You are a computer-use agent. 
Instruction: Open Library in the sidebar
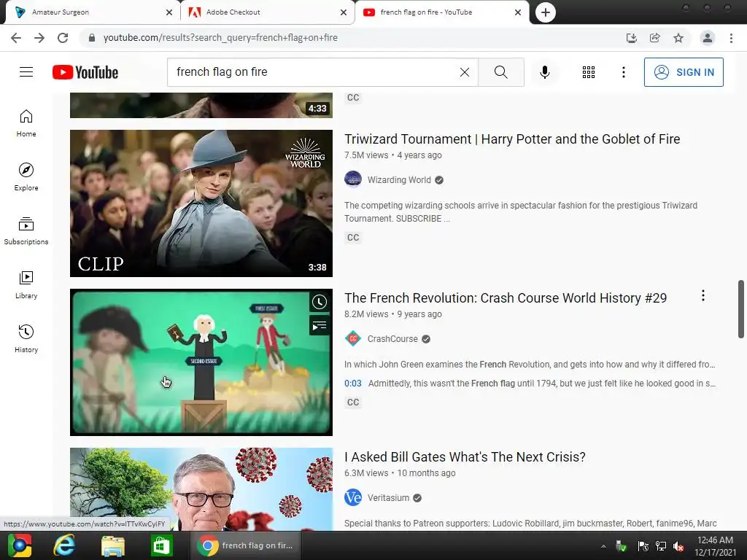click(26, 285)
